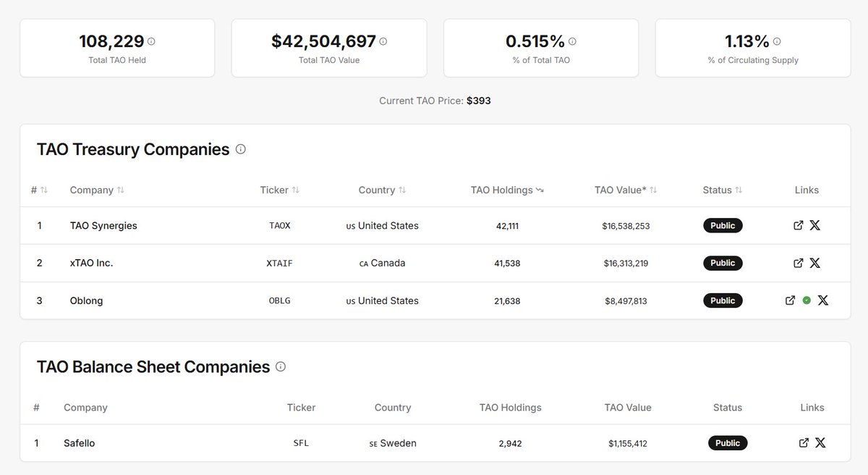
Task: Click Oblong's green verification badge
Action: click(807, 300)
